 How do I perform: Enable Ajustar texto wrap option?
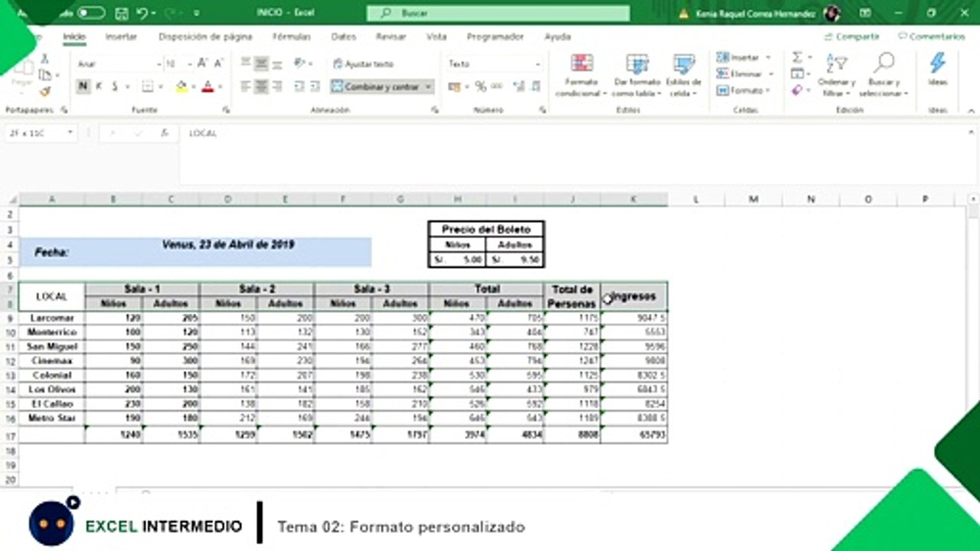[364, 64]
